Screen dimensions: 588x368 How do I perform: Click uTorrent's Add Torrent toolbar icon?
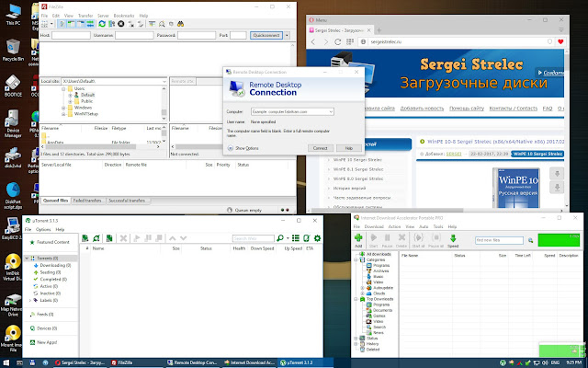click(x=85, y=238)
